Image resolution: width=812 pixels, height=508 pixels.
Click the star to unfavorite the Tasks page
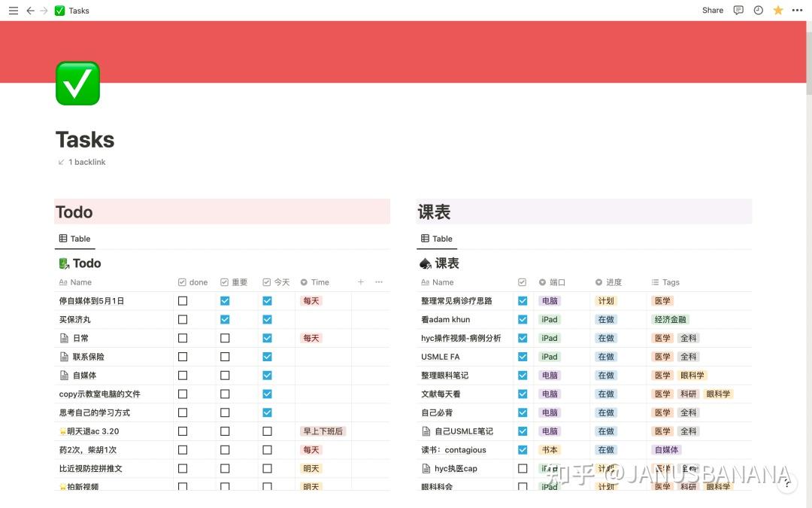(x=778, y=10)
